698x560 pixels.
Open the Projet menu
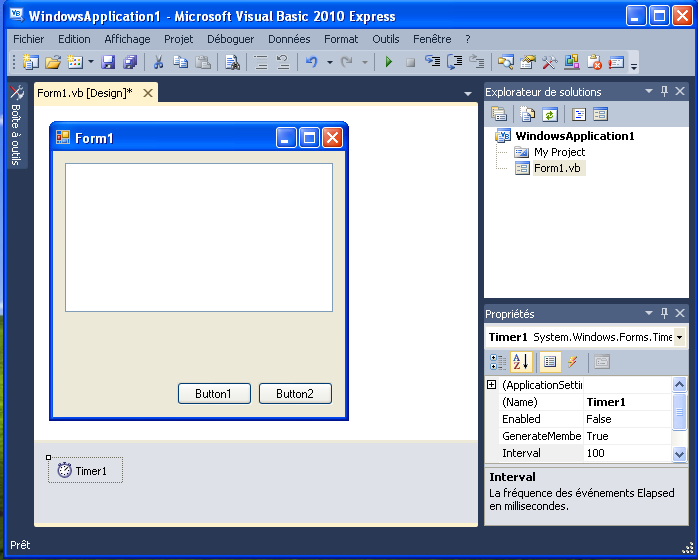(179, 39)
